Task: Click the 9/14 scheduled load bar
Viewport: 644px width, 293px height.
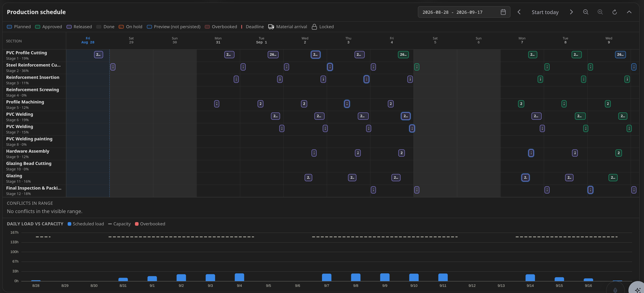Action: point(530,278)
